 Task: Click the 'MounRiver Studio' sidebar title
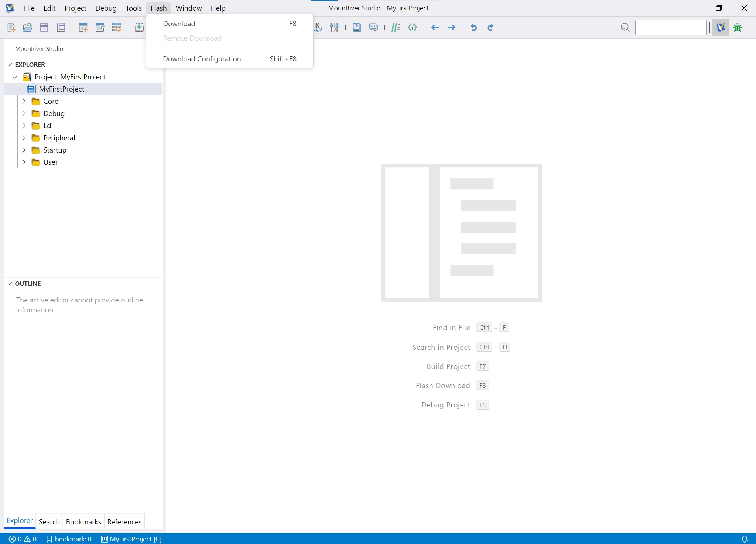click(39, 49)
